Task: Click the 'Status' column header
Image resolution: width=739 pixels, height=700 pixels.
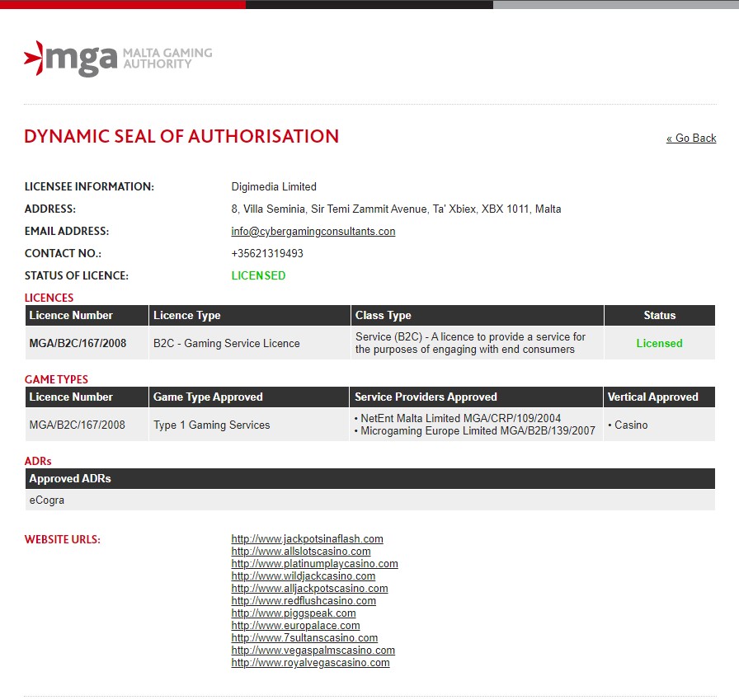Action: pos(659,316)
